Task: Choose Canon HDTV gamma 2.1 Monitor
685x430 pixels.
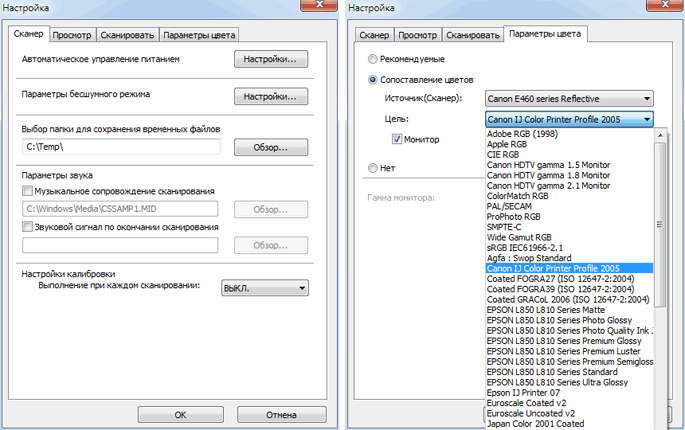Action: click(x=570, y=186)
